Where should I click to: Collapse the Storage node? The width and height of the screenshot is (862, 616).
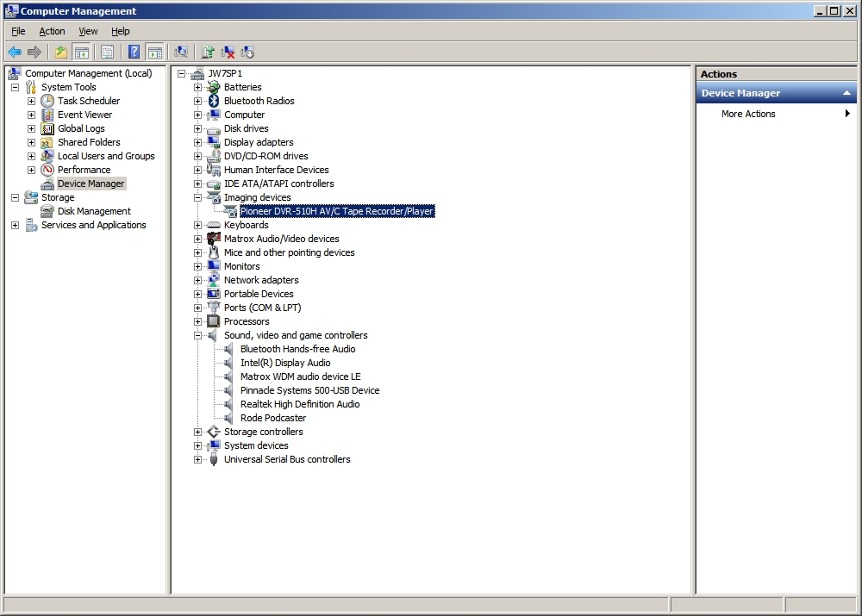16,197
